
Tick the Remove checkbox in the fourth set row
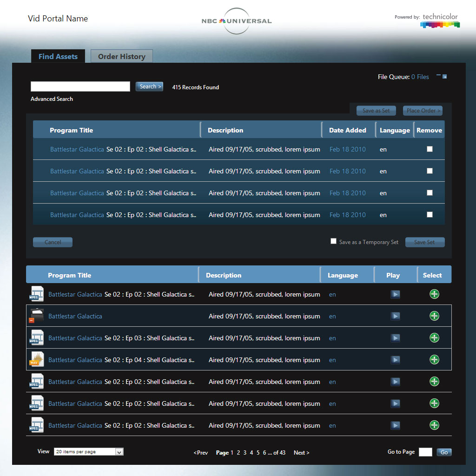[x=430, y=215]
